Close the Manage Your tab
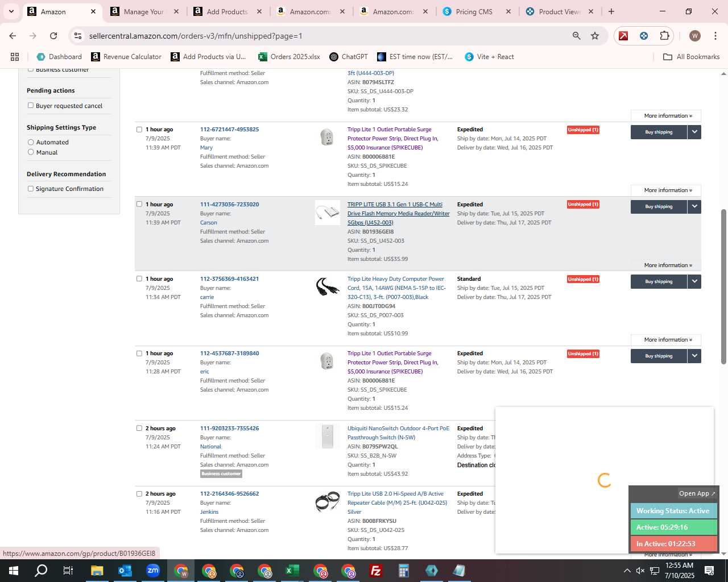728x582 pixels. click(x=176, y=11)
